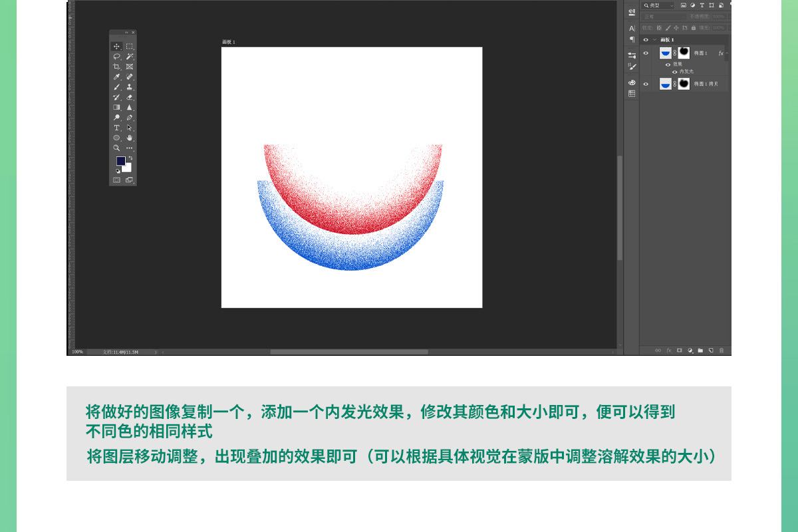Select the Magic Wand tool
This screenshot has width=798, height=532.
[130, 57]
